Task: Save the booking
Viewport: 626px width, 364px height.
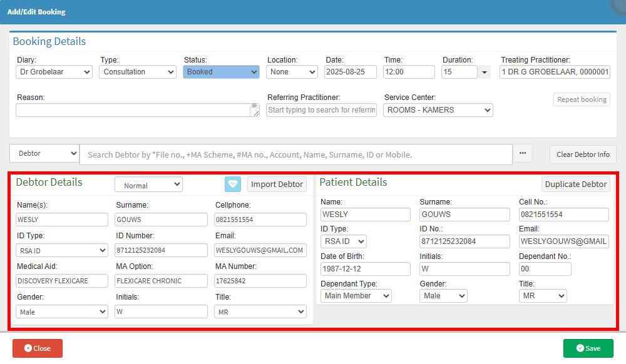Action: [x=588, y=348]
